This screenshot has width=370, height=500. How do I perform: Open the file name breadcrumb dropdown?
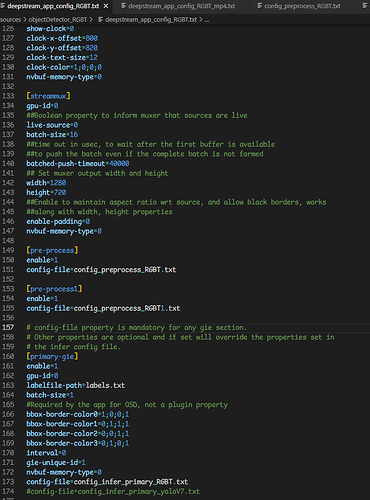(151, 20)
